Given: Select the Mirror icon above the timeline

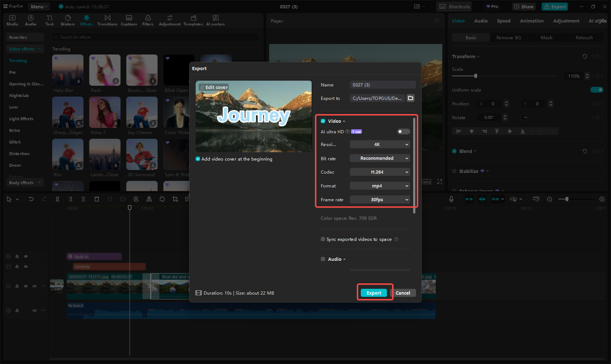Looking at the screenshot, I should coord(149,199).
